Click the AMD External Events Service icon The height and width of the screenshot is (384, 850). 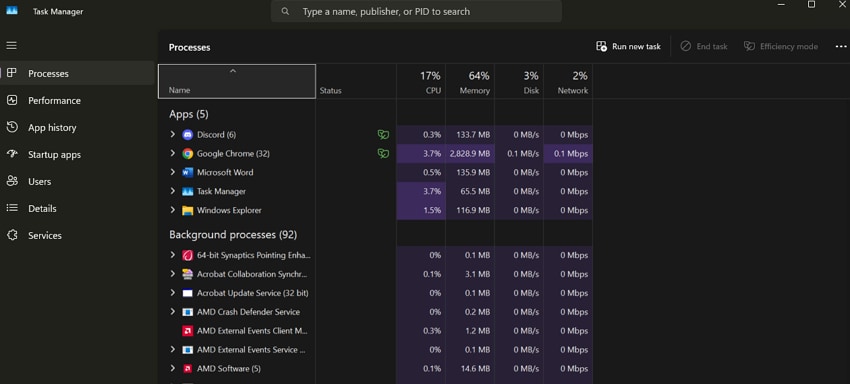coord(188,350)
